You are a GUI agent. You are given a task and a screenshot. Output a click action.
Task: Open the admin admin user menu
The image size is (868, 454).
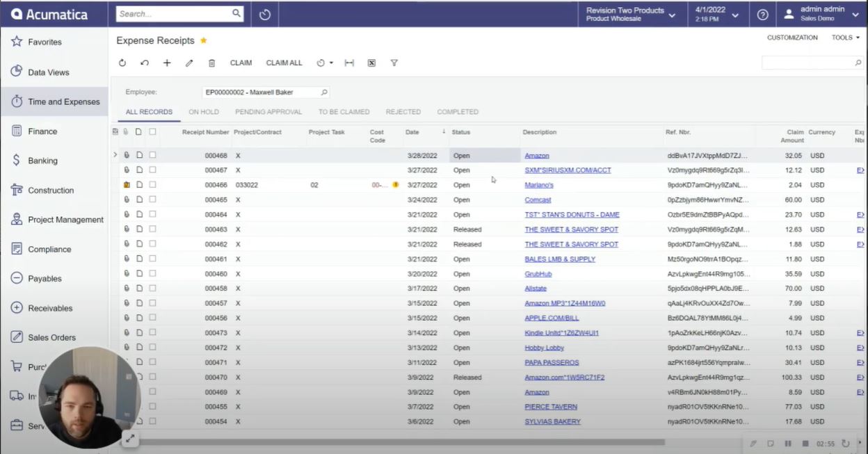[x=822, y=14]
